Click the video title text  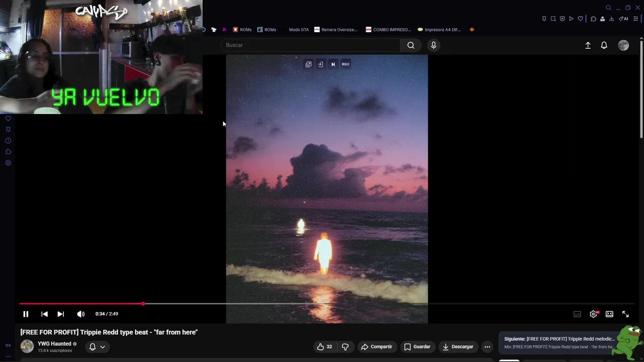[109, 332]
